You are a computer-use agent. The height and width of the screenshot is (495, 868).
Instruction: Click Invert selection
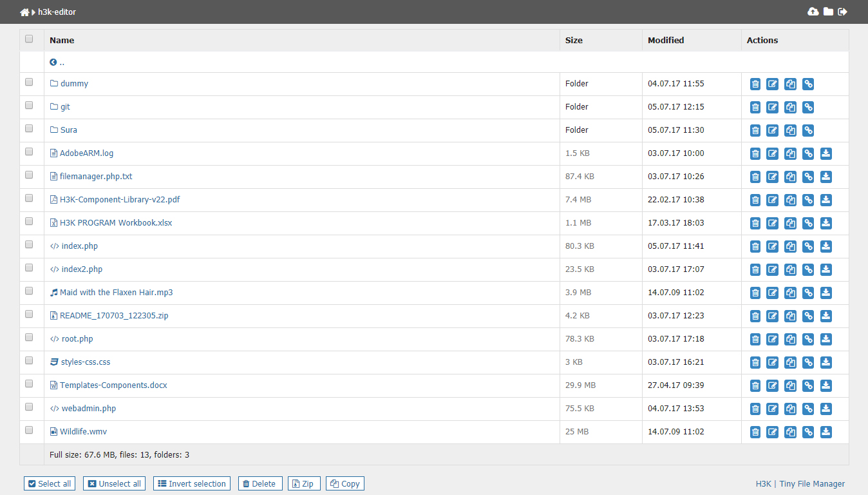click(x=191, y=483)
